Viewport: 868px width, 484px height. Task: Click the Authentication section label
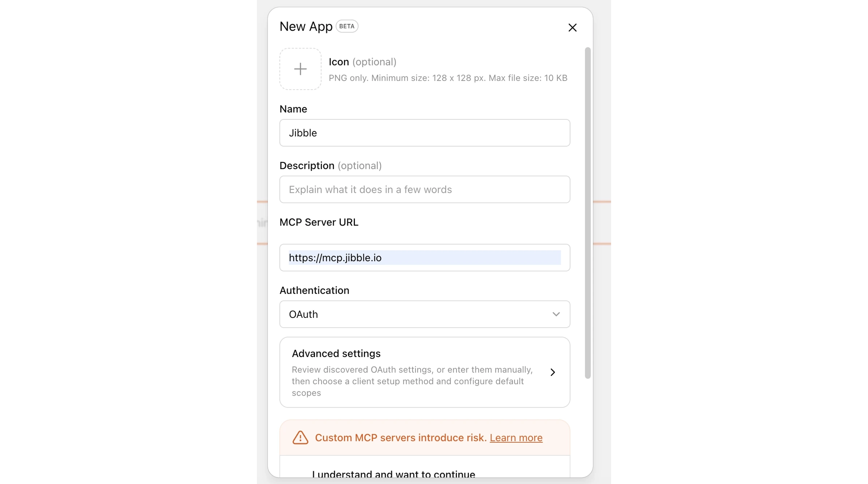[x=314, y=290]
